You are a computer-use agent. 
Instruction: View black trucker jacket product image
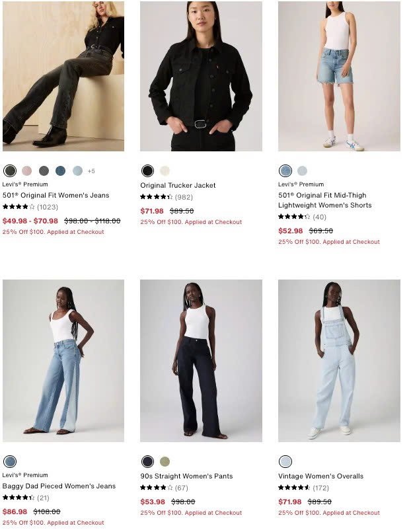[x=201, y=76]
